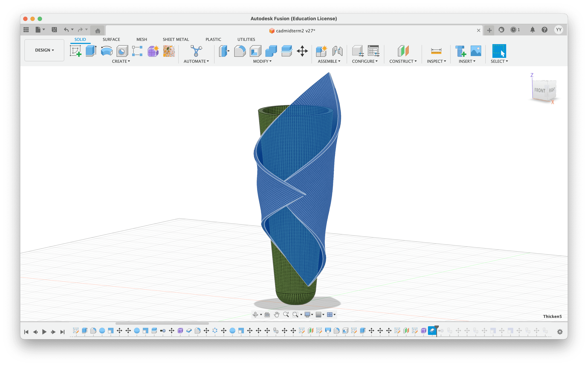Open the Measure tool under Inspect
The image size is (588, 366).
[436, 51]
